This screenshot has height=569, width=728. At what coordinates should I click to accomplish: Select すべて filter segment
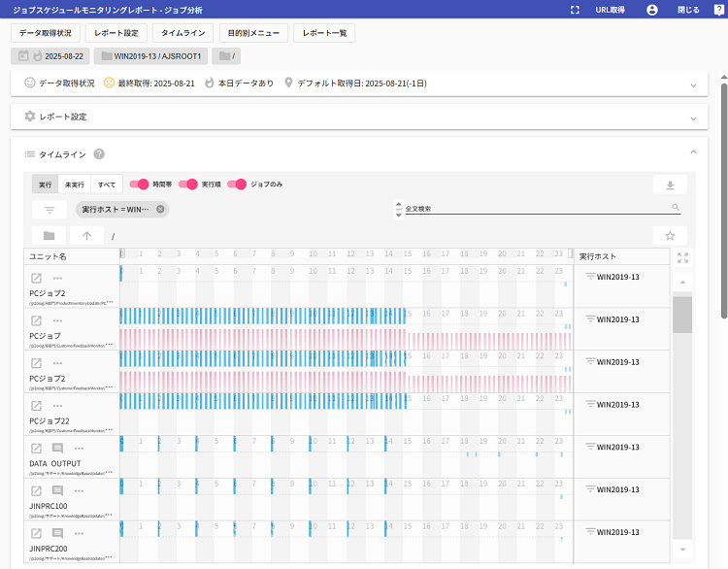pos(107,184)
